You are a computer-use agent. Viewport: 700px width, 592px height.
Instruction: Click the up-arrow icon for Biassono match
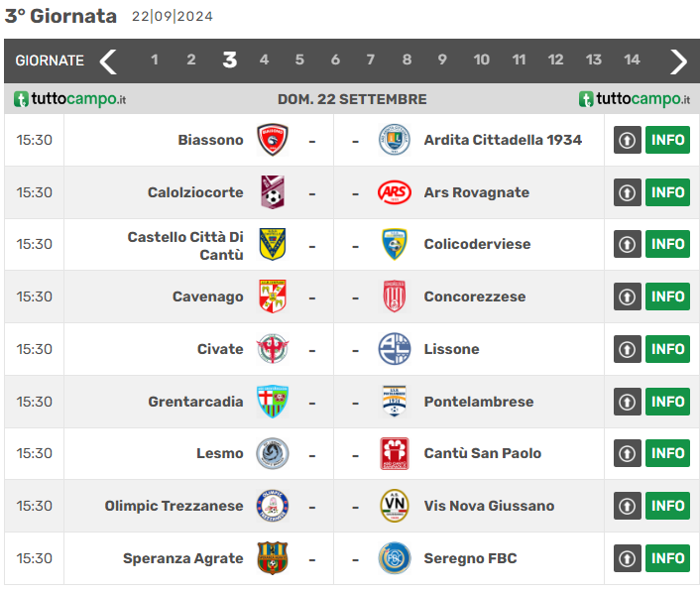(x=627, y=140)
